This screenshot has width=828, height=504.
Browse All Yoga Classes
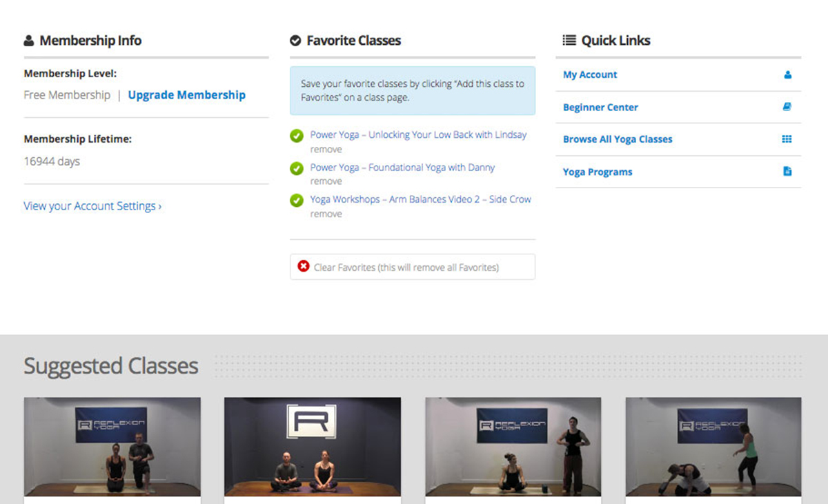(618, 139)
